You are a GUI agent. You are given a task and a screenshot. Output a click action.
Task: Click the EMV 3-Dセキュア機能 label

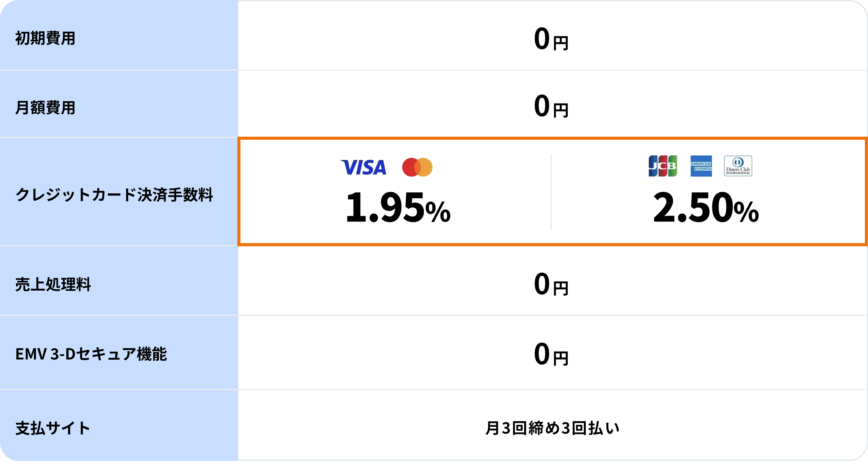(91, 354)
